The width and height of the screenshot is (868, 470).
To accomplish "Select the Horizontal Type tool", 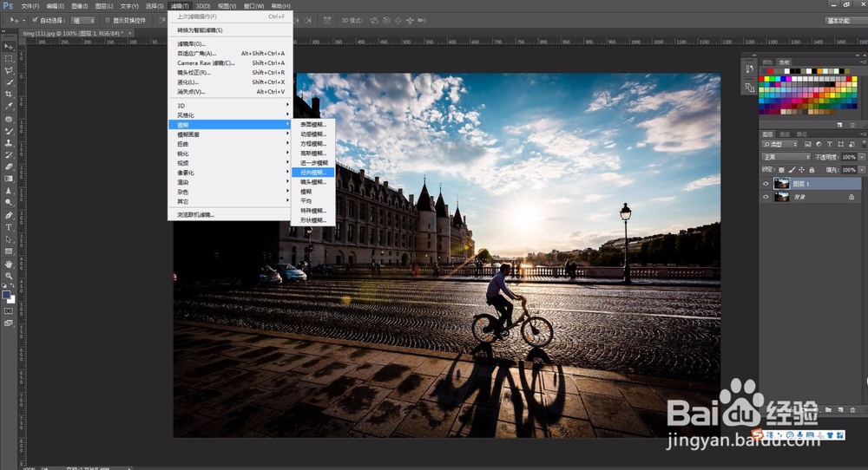I will coord(9,228).
